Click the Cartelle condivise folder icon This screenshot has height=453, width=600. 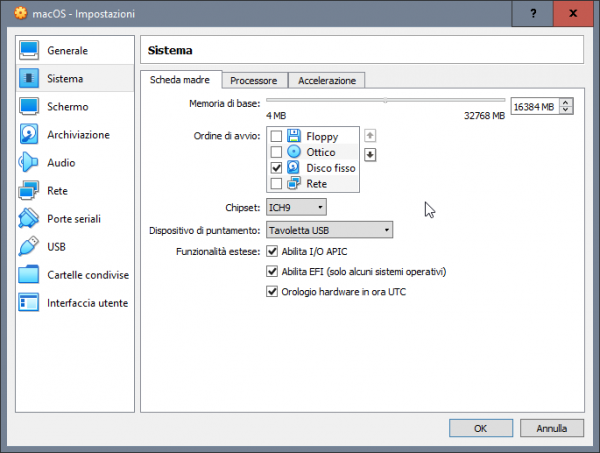point(29,274)
